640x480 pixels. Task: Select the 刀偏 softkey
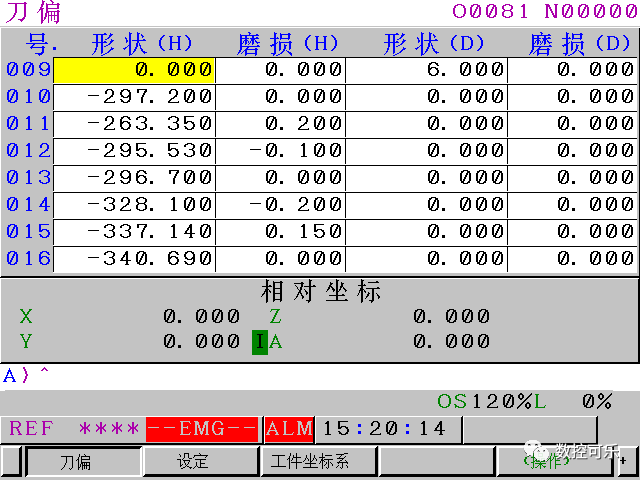click(84, 462)
